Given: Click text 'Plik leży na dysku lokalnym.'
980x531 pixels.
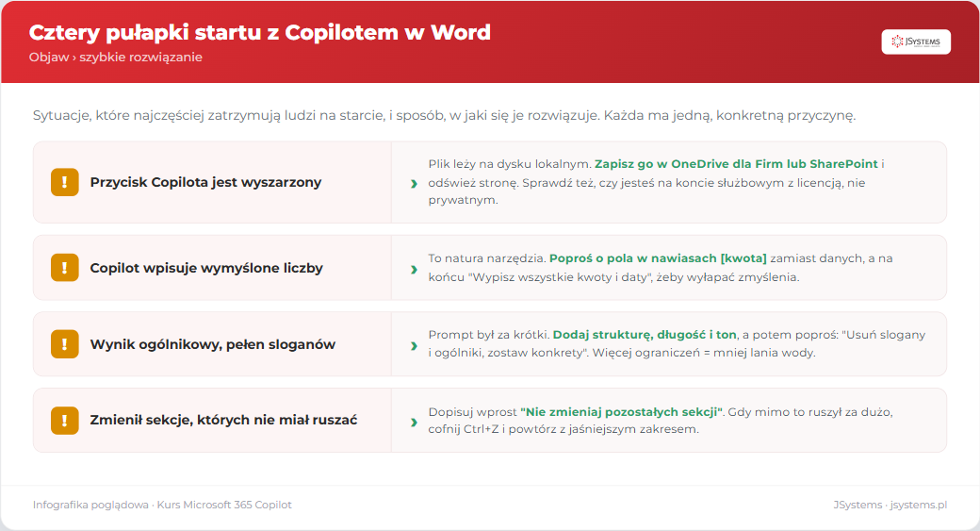Looking at the screenshot, I should click(x=510, y=164).
